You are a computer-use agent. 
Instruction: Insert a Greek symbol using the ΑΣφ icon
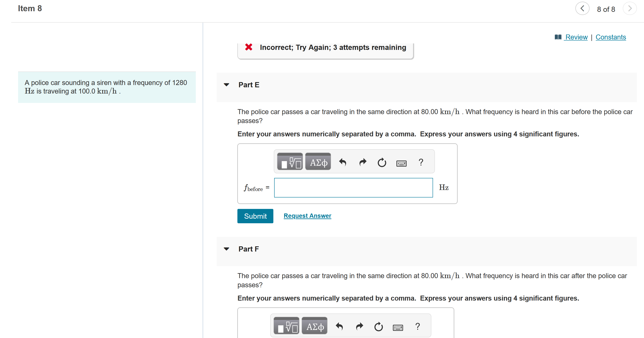(x=318, y=162)
